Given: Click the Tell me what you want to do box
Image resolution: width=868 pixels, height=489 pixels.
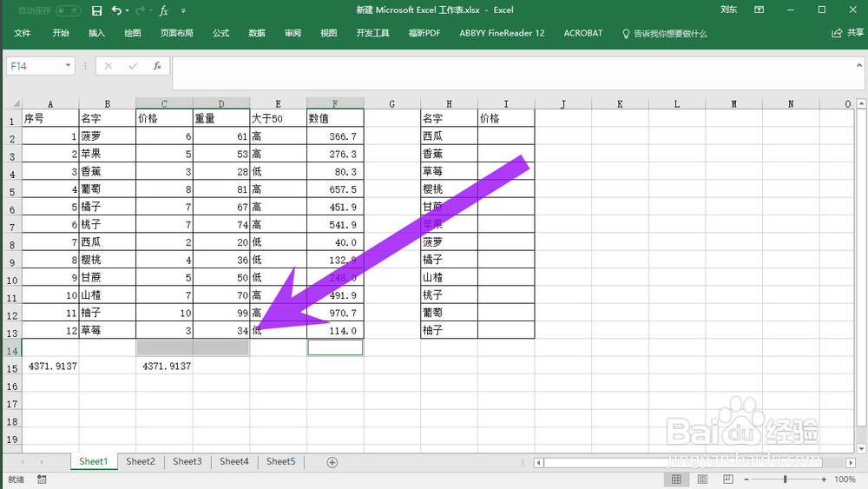Looking at the screenshot, I should (x=664, y=34).
